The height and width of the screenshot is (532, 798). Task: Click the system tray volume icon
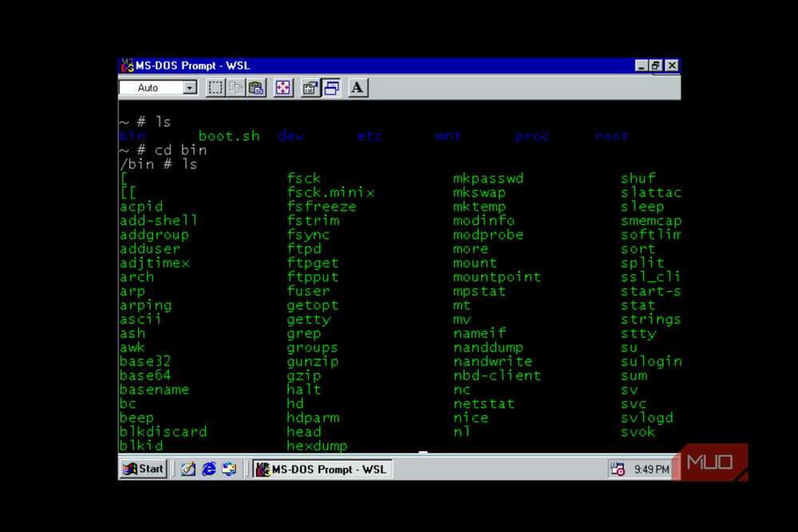(617, 470)
